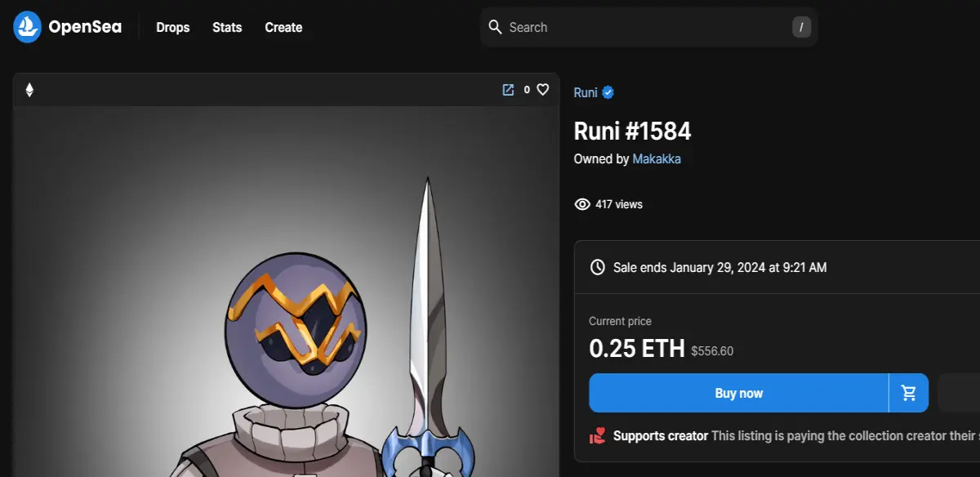Add to cart with cart icon
The height and width of the screenshot is (477, 980).
[x=909, y=393]
